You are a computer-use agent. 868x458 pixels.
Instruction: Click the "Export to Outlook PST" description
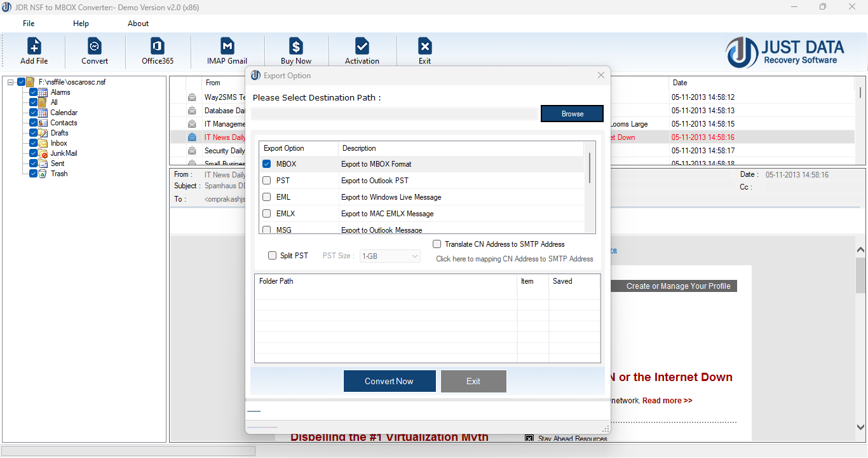point(375,181)
